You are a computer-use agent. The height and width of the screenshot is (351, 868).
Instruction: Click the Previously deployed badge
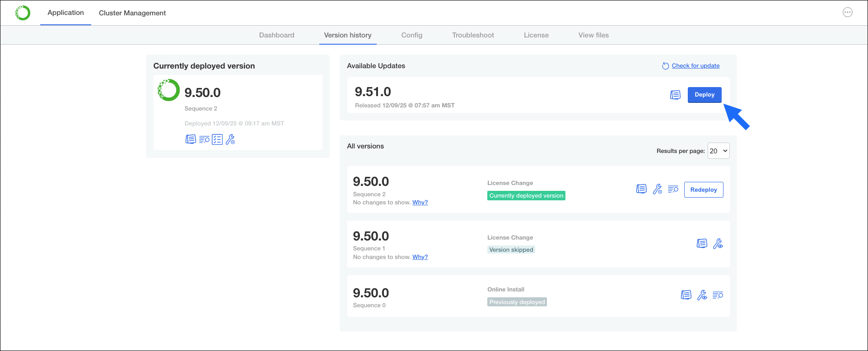517,302
